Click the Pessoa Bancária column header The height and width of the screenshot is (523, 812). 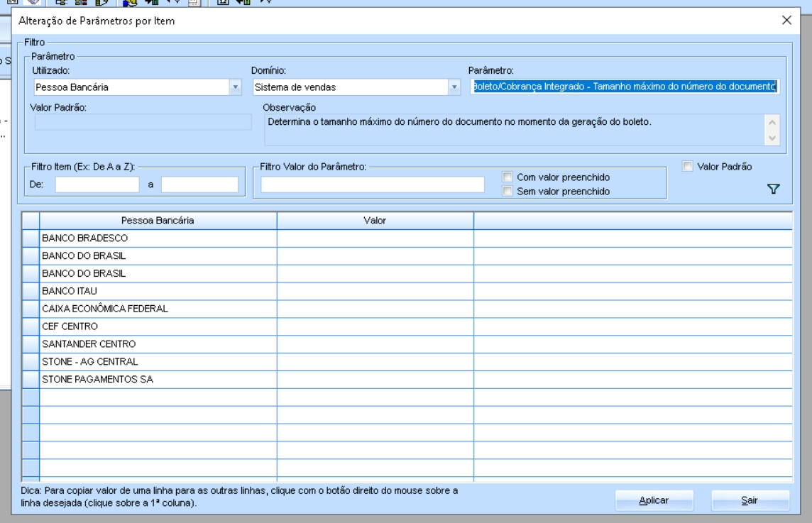158,221
